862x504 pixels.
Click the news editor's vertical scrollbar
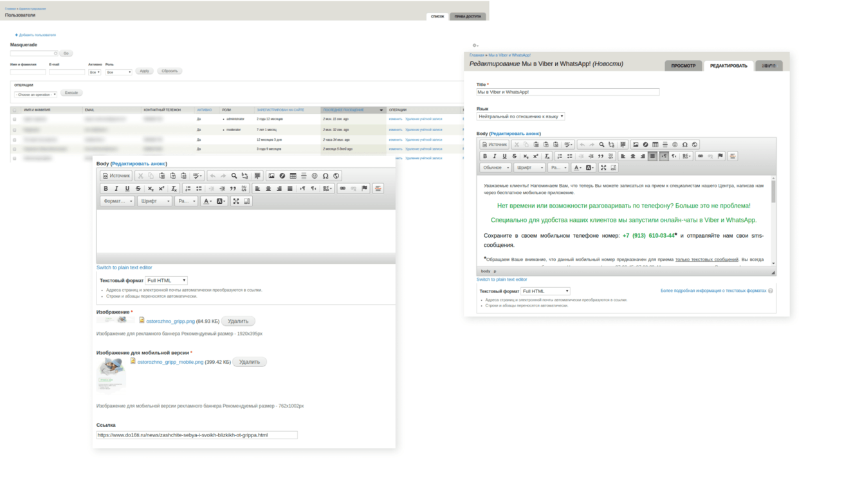[773, 221]
